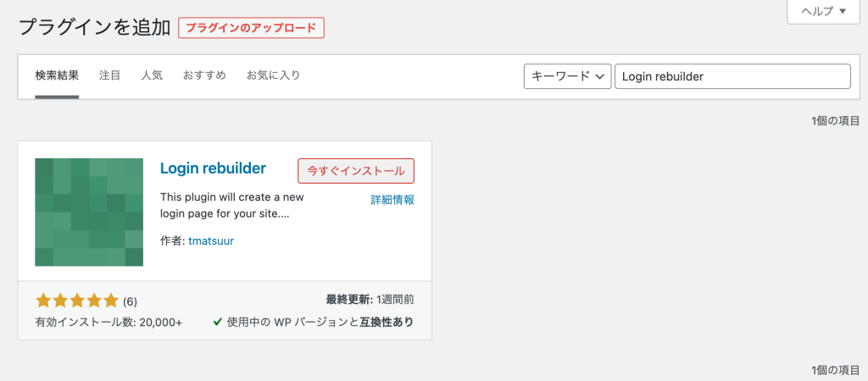Expand the キーワード search type dropdown

[x=567, y=76]
